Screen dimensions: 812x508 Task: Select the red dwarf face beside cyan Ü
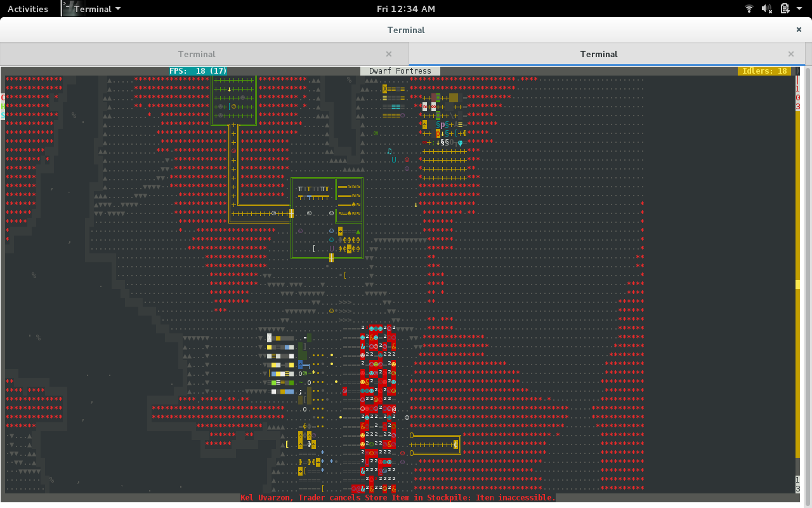tap(407, 160)
